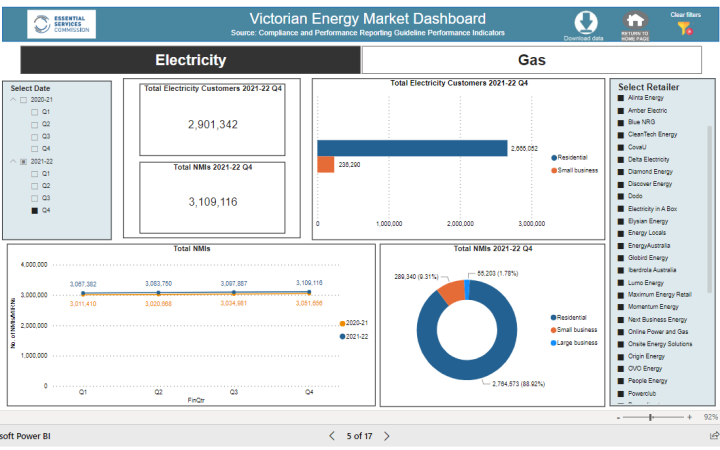Select Dodo retailer checkbox
Image resolution: width=720 pixels, height=450 pixels.
click(x=621, y=196)
